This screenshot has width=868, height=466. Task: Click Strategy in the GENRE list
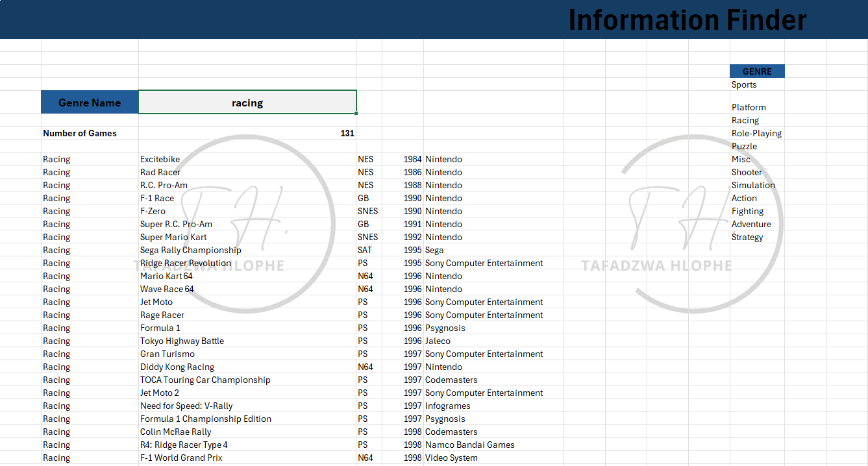click(747, 237)
